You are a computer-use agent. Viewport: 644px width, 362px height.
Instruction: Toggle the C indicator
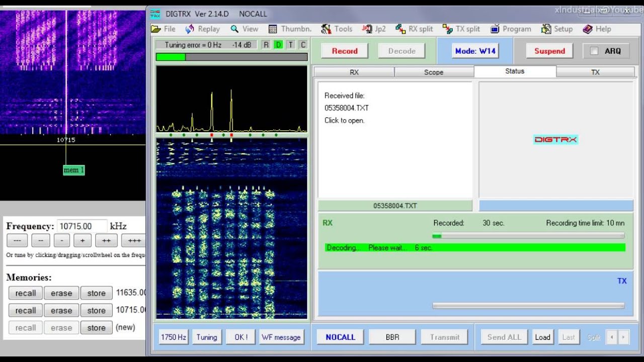pyautogui.click(x=303, y=45)
